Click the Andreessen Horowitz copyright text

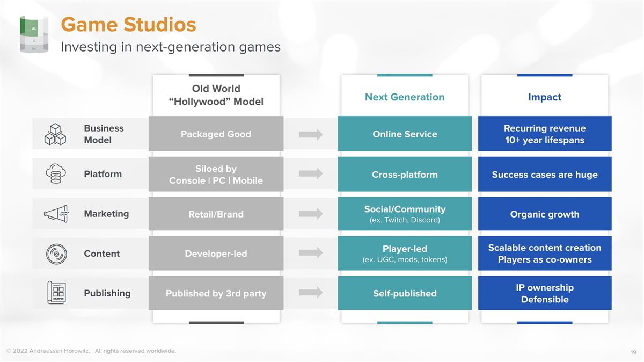[91, 351]
